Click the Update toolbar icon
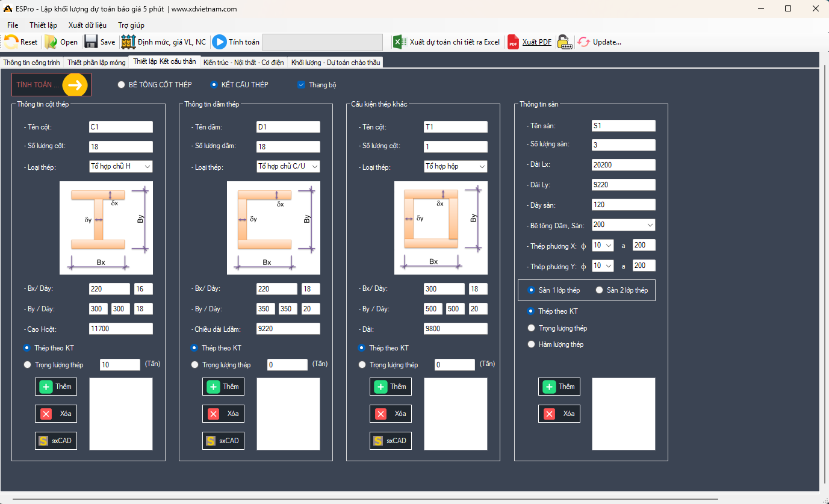 [x=583, y=42]
